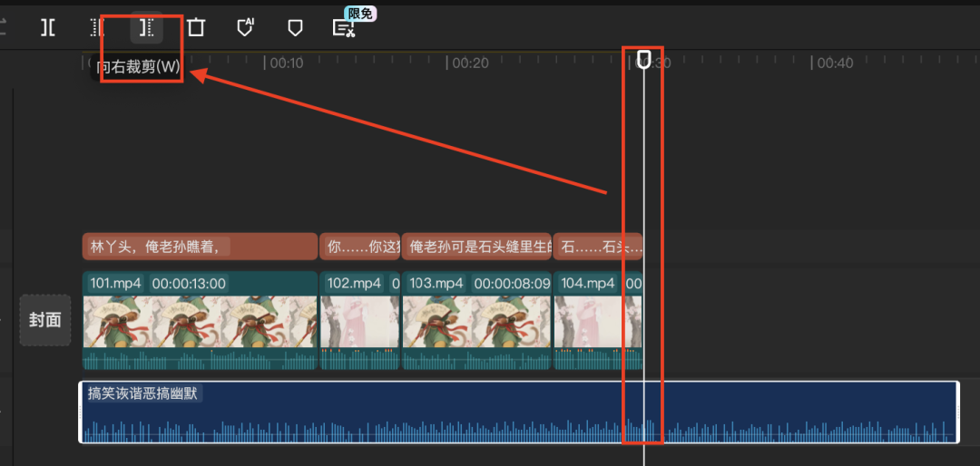Screen dimensions: 980x466
Task: Add a marker with the plain shield icon
Action: click(x=295, y=28)
